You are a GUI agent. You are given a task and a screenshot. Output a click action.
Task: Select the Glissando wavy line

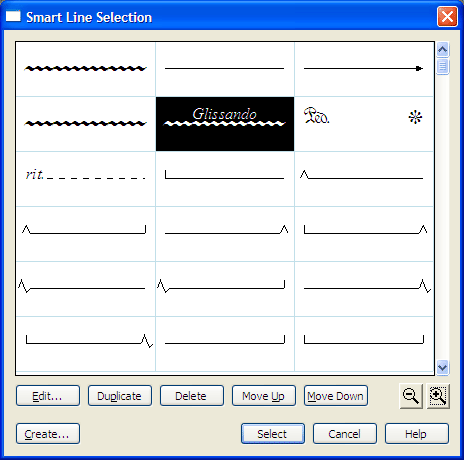[x=225, y=124]
